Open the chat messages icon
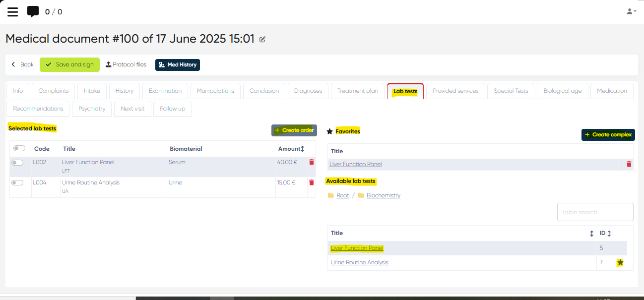This screenshot has width=644, height=300. click(33, 12)
